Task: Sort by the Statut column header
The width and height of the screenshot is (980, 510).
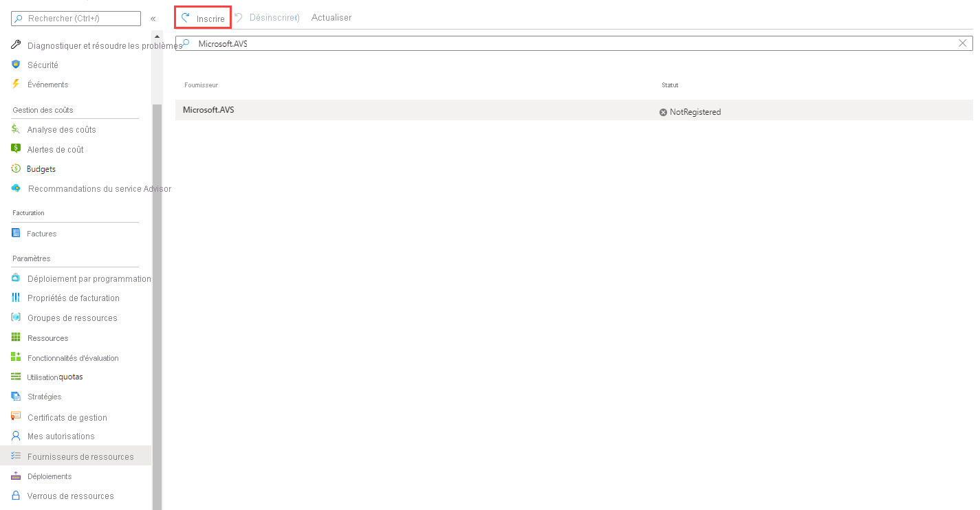Action: 670,85
